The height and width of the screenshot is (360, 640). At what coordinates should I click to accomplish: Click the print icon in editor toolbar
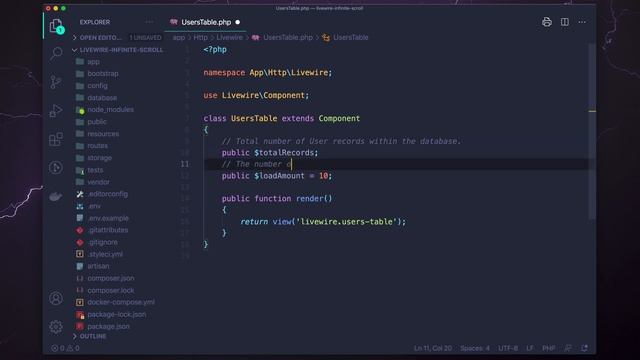click(547, 22)
